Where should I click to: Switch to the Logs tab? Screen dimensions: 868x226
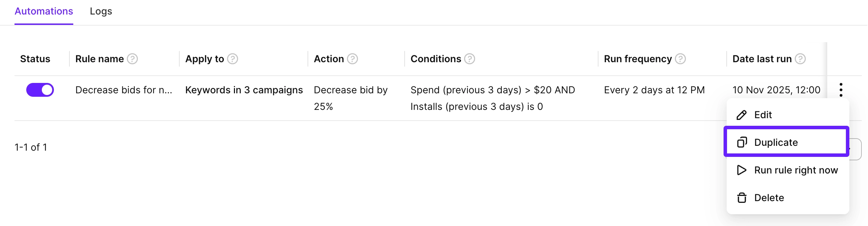(101, 11)
